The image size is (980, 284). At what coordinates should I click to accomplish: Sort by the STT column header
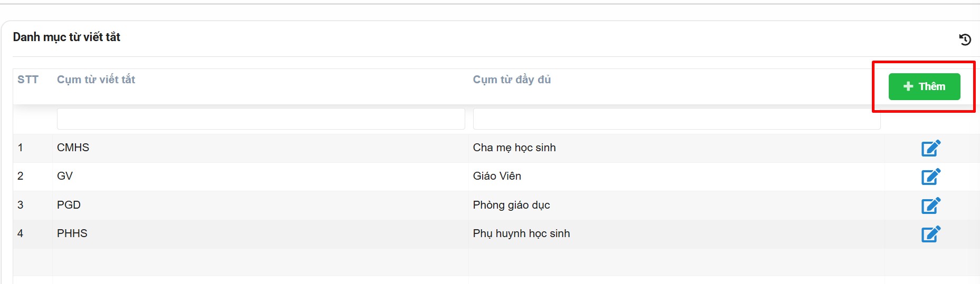pyautogui.click(x=28, y=80)
